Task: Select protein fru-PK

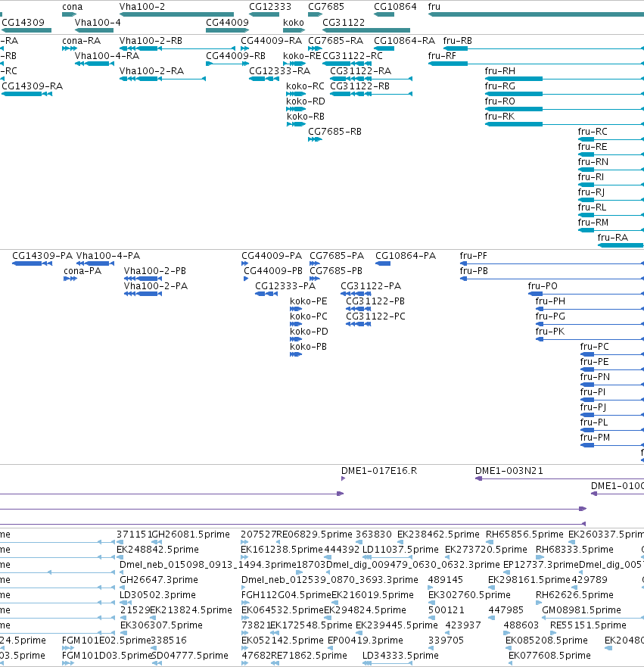Action: pyautogui.click(x=590, y=339)
